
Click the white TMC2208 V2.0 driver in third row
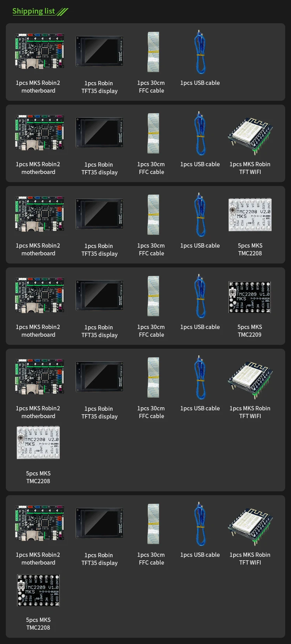pos(250,215)
